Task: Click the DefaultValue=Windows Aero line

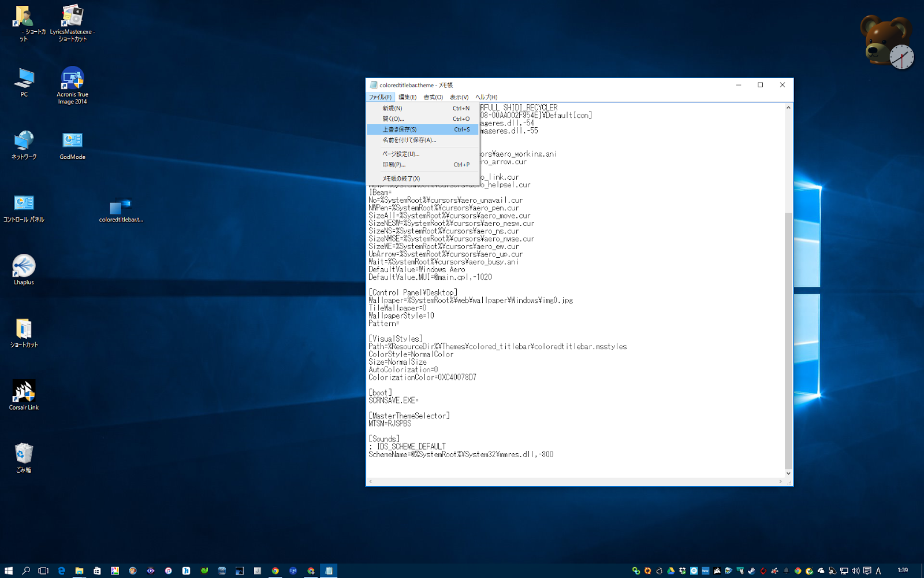Action: point(416,269)
